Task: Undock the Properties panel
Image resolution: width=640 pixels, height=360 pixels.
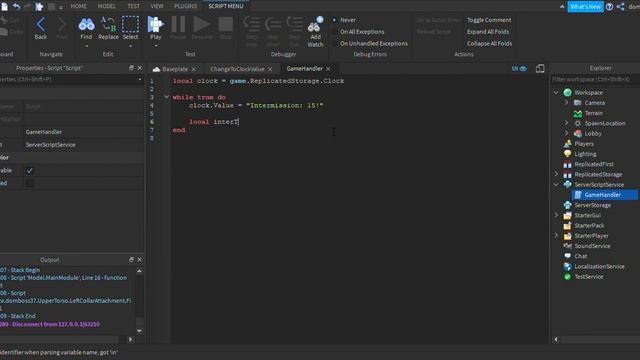Action: (131, 68)
